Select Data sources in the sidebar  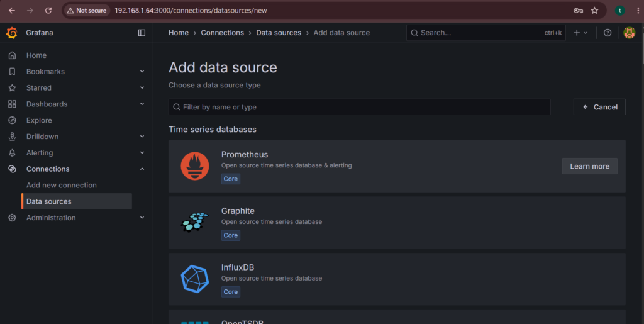(77, 201)
